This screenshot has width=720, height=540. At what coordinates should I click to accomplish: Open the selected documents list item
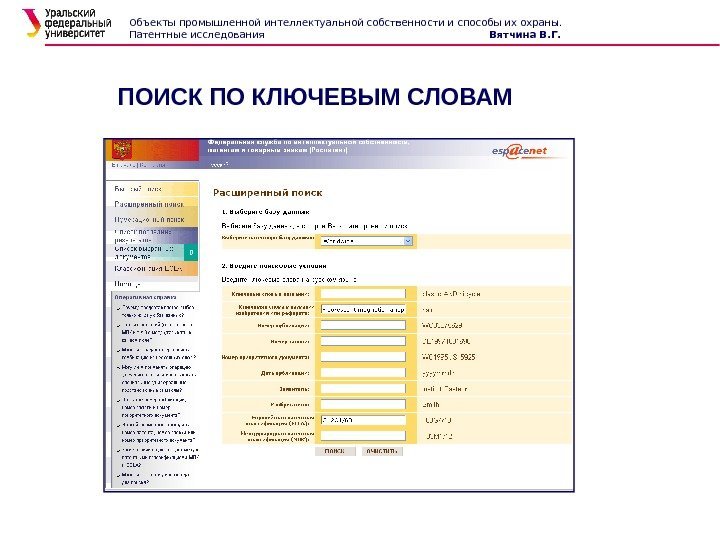click(144, 252)
